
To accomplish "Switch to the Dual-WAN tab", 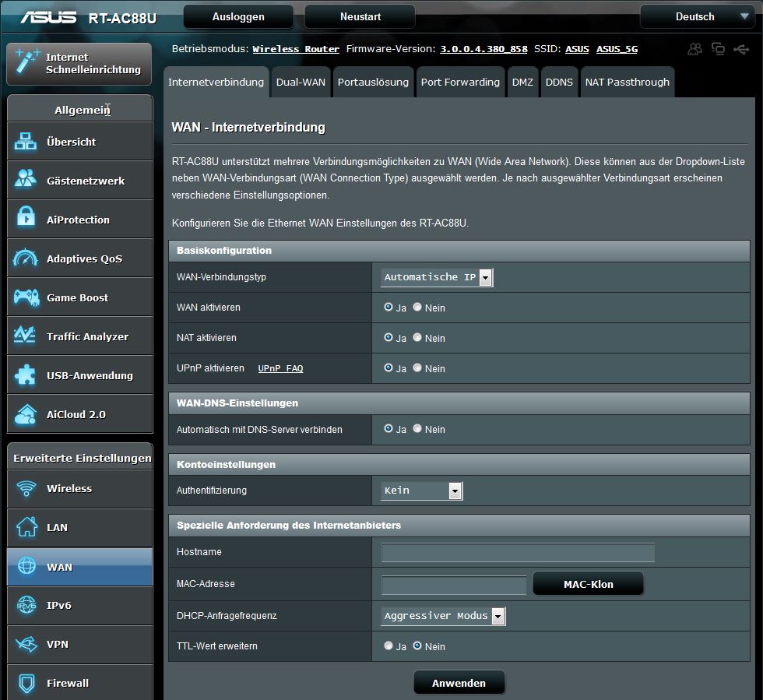I will pyautogui.click(x=301, y=82).
